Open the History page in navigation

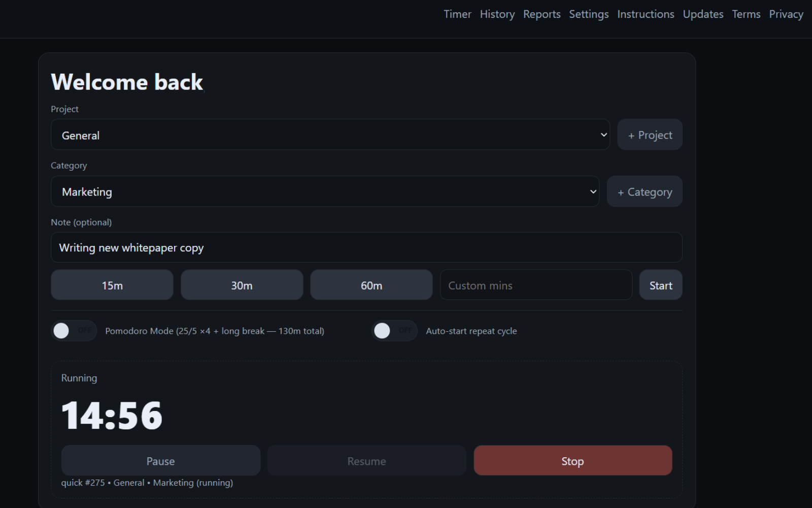click(497, 14)
